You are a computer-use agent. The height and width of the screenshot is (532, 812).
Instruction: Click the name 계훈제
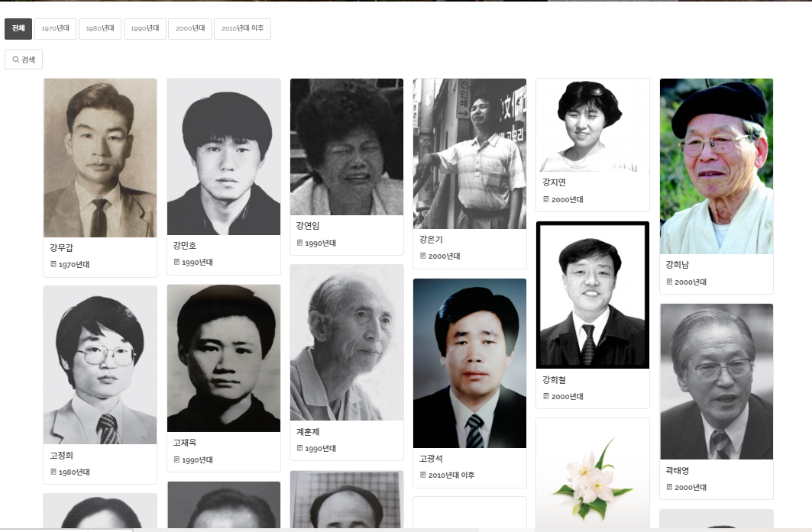point(308,431)
